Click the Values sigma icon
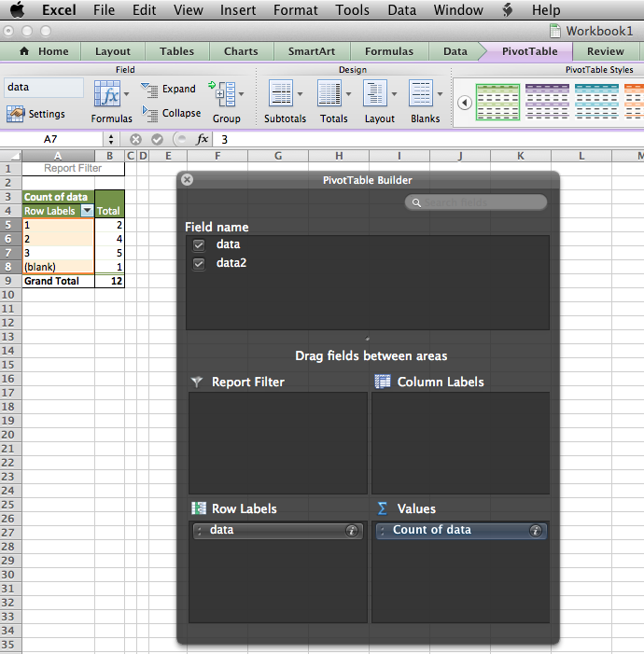 383,508
